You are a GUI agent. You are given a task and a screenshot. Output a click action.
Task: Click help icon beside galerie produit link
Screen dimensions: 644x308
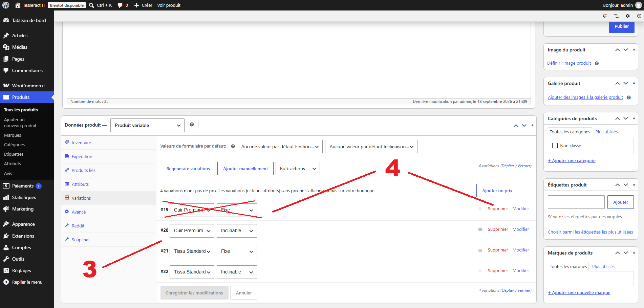tap(629, 97)
